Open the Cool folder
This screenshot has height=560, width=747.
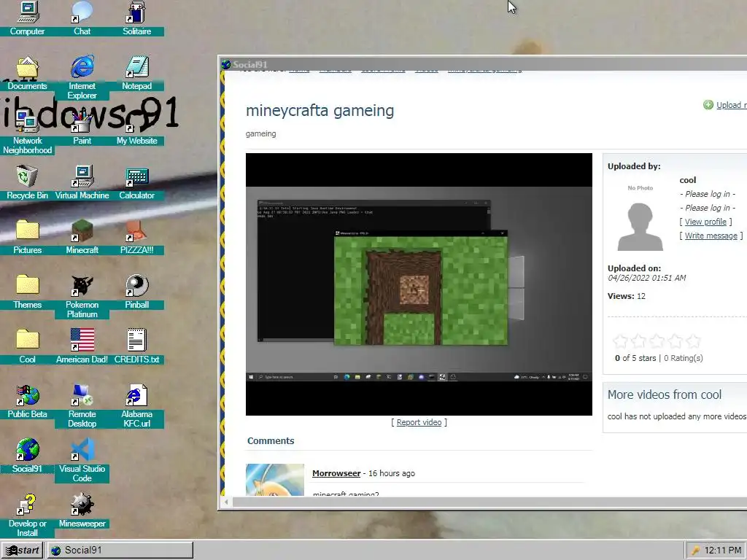(x=27, y=346)
